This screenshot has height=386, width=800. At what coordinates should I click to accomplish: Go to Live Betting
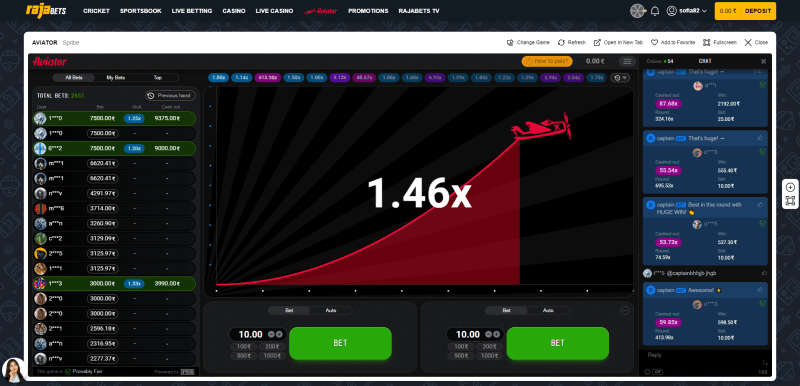pyautogui.click(x=192, y=11)
